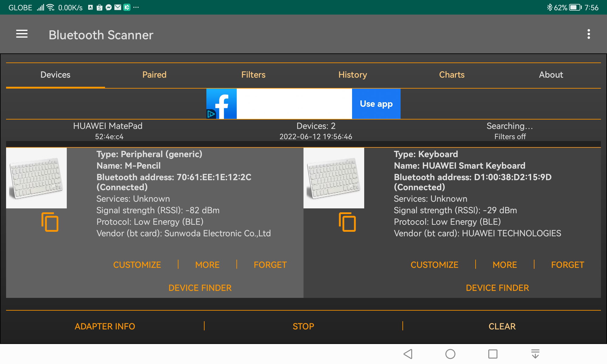The height and width of the screenshot is (364, 607).
Task: Copy HUAWEI Smart Keyboard details icon
Action: (x=347, y=222)
